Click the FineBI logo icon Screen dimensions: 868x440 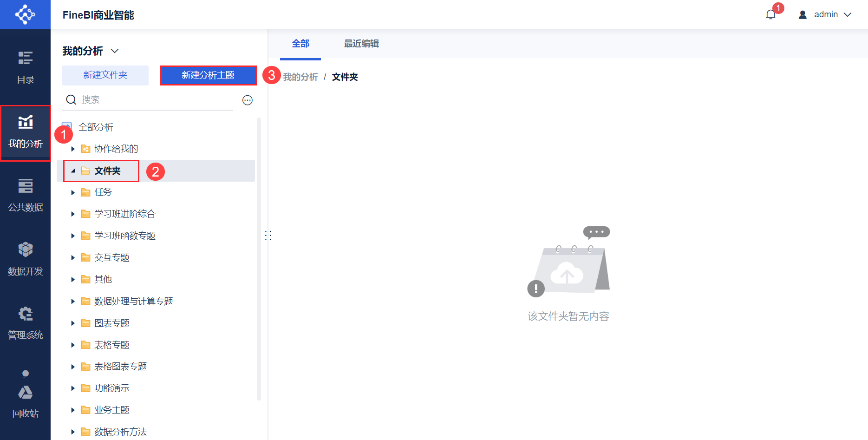tap(25, 14)
